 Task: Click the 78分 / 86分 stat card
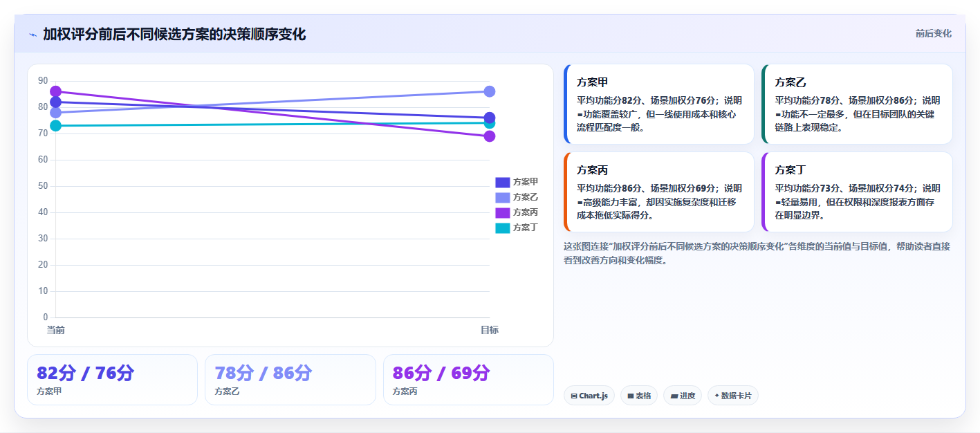point(290,380)
